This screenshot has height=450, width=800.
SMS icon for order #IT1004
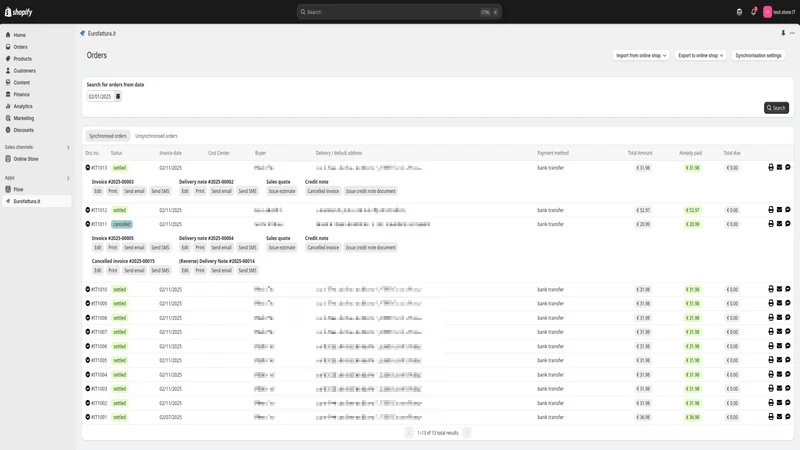[788, 374]
